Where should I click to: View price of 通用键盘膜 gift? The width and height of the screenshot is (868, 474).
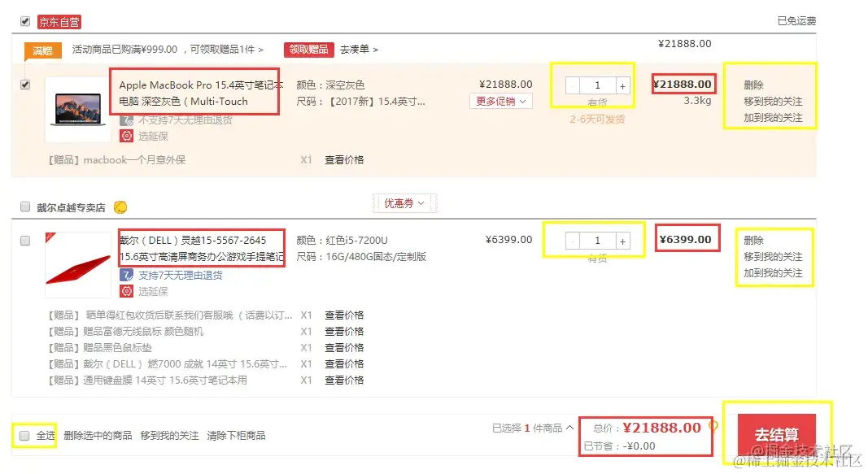(x=344, y=381)
